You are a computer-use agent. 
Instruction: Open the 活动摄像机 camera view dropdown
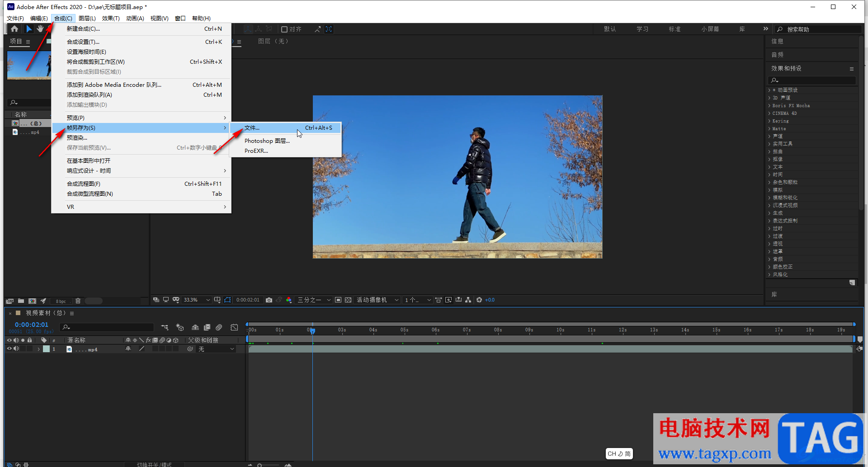tap(377, 300)
